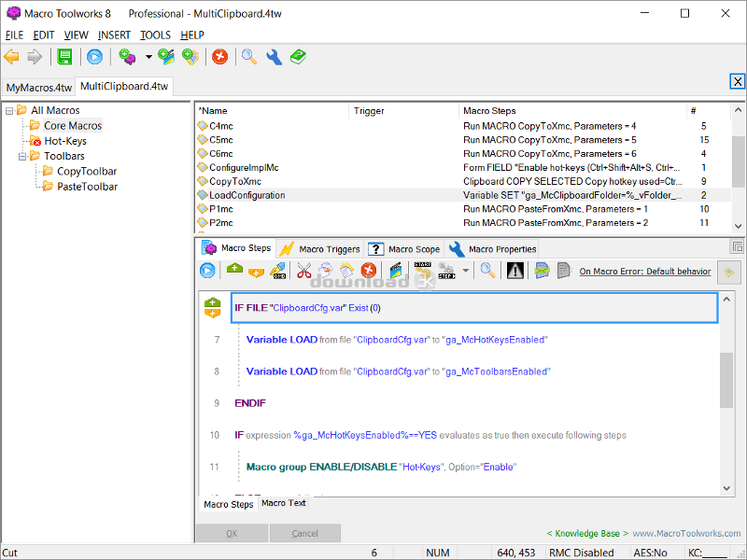
Task: Select the Core Macros folder
Action: pyautogui.click(x=73, y=126)
